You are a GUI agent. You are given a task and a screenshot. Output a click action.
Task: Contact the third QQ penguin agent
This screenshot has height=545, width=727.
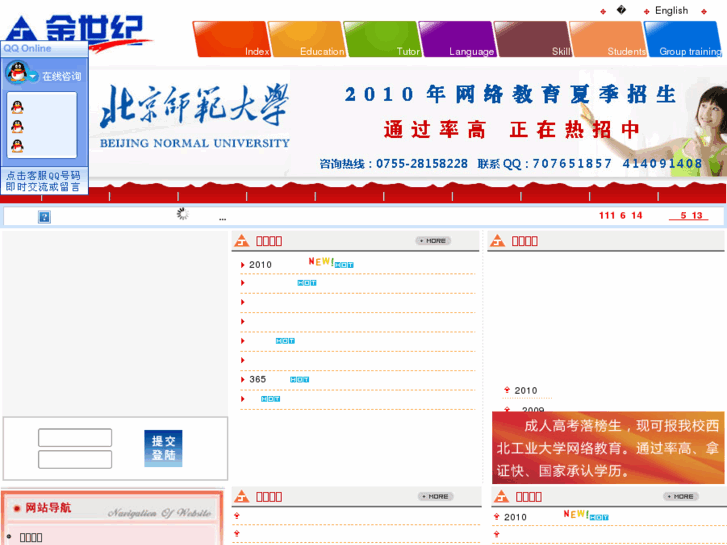[18, 146]
